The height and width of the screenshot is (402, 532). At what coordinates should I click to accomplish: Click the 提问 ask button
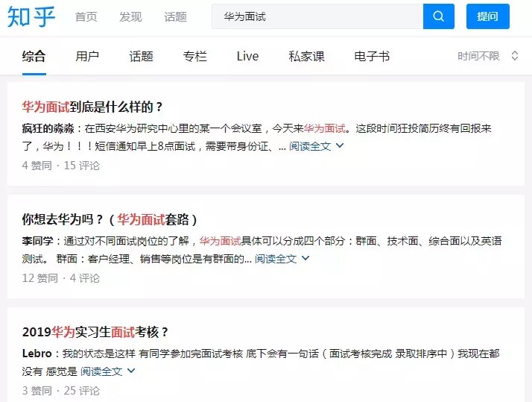tap(487, 16)
